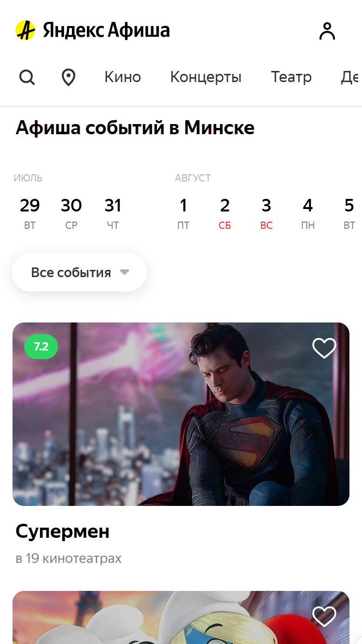362x644 pixels.
Task: Pick August 2 Saturday date
Action: [x=225, y=213]
